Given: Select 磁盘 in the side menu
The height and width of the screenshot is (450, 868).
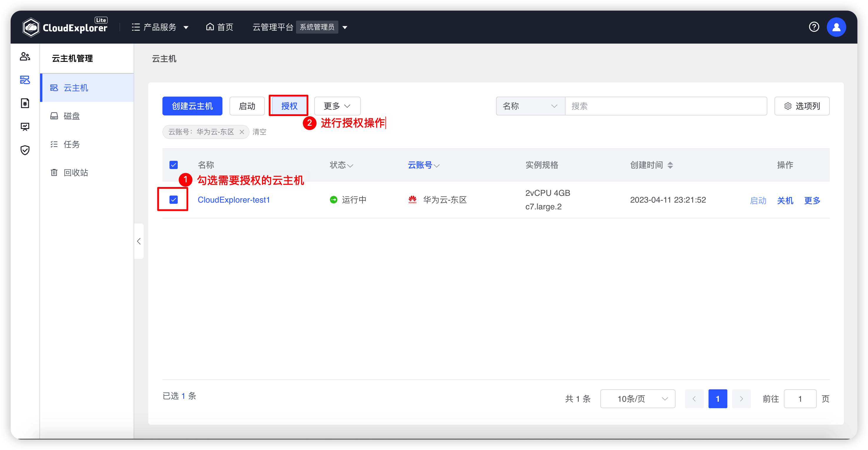Looking at the screenshot, I should coord(87,116).
